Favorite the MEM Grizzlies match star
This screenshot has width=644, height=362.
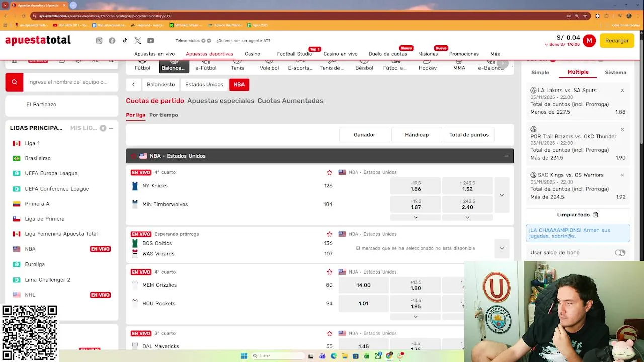[x=329, y=272]
